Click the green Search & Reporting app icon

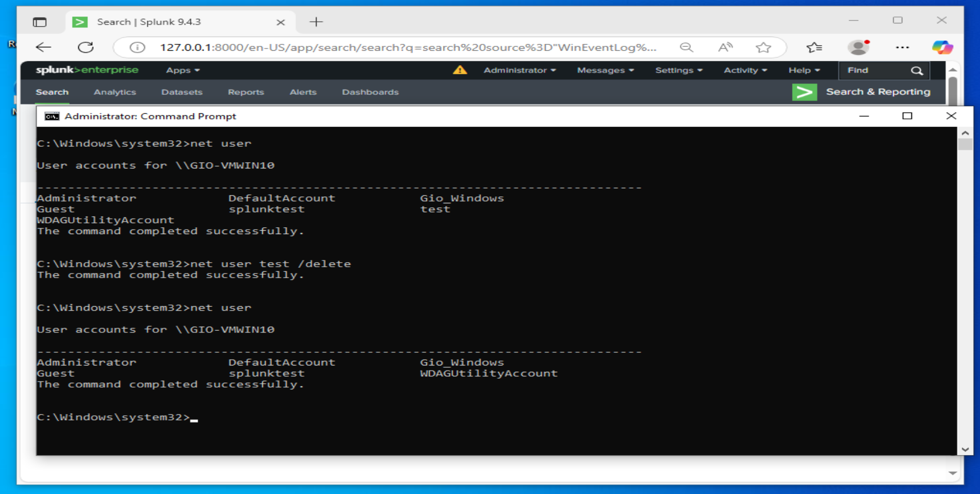point(804,92)
